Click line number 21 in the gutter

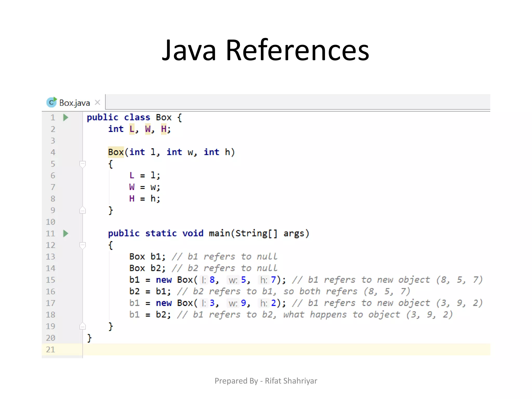pyautogui.click(x=50, y=349)
